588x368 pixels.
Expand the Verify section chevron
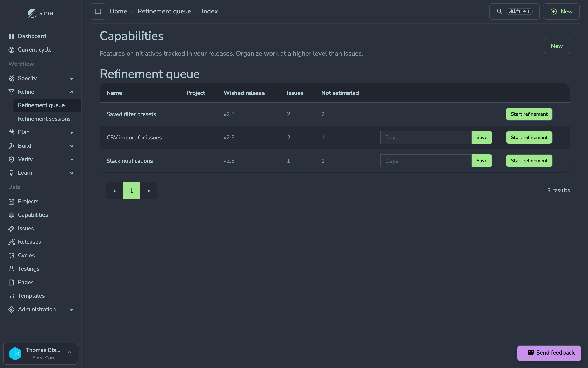[x=72, y=159]
